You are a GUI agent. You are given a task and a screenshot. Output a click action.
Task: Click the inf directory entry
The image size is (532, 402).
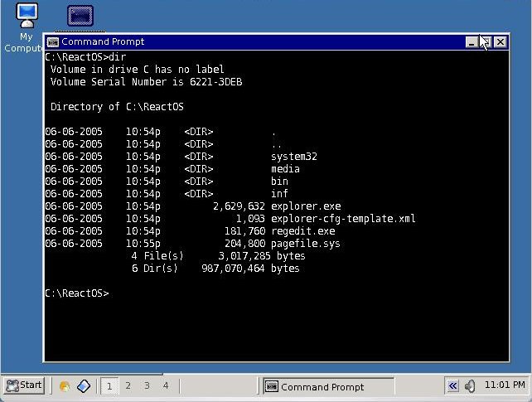pos(279,194)
